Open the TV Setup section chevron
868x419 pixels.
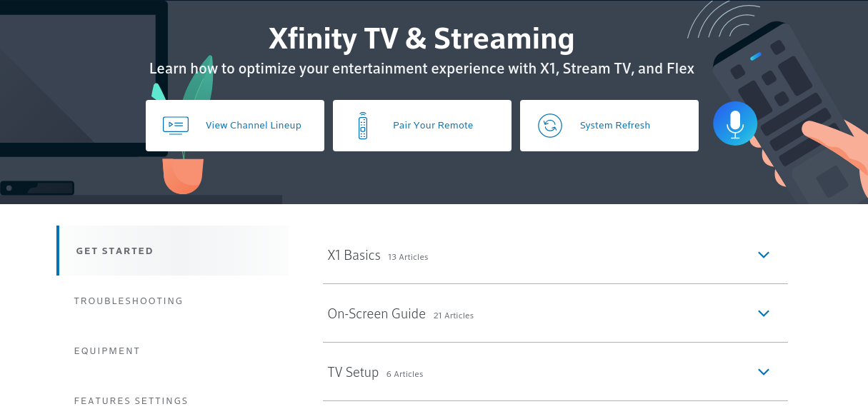(x=764, y=372)
